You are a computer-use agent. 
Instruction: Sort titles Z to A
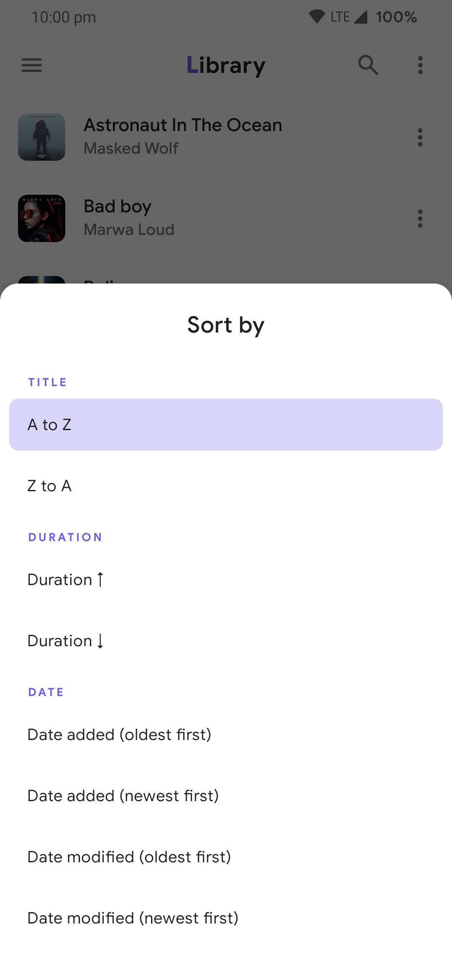pos(226,486)
